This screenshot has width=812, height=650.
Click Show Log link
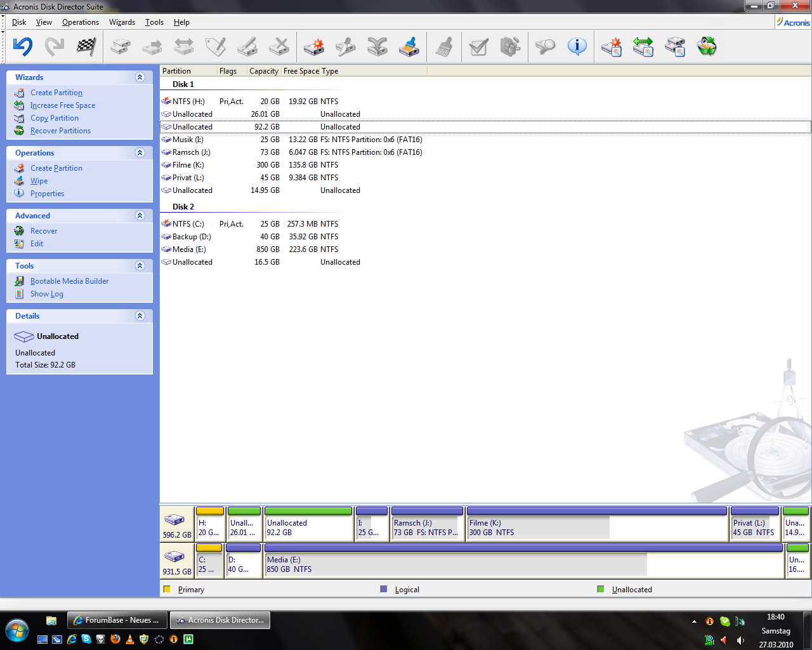pos(47,294)
